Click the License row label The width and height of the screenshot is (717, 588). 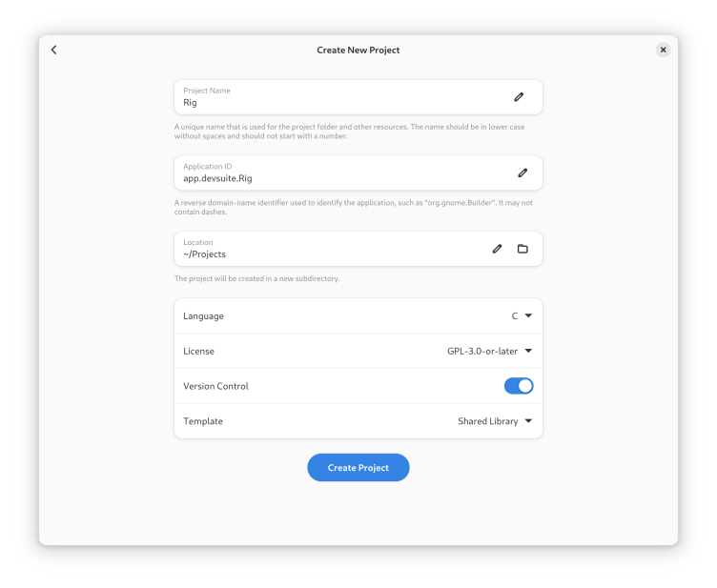click(x=198, y=351)
